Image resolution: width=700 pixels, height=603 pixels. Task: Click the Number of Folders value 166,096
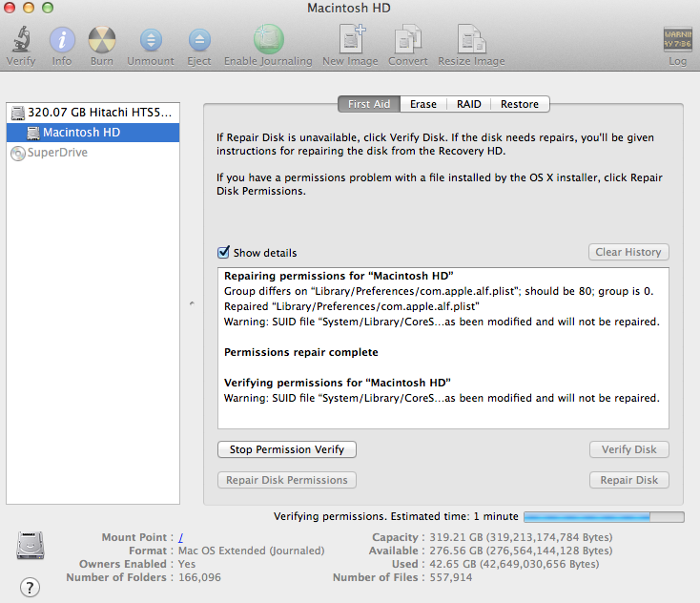tap(199, 577)
